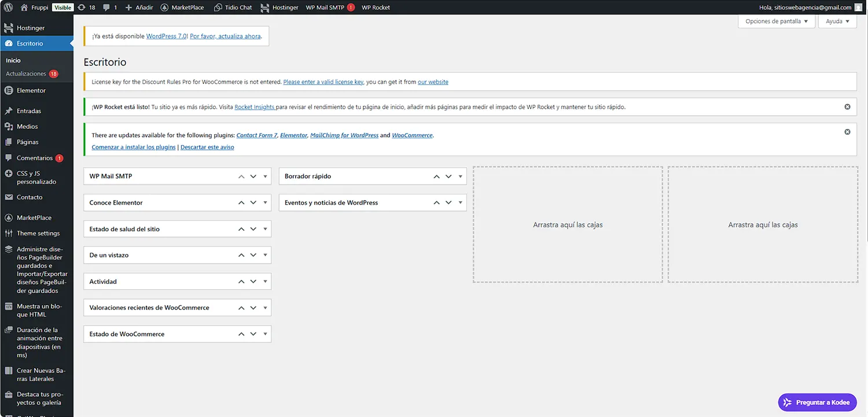Toggle Eventos y noticias de WordPress panel

point(461,203)
